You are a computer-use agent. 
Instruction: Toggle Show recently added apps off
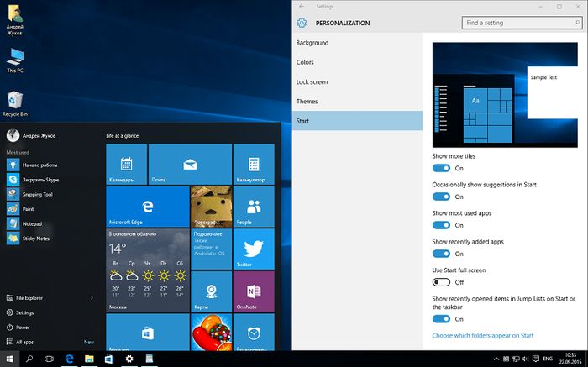pos(441,254)
